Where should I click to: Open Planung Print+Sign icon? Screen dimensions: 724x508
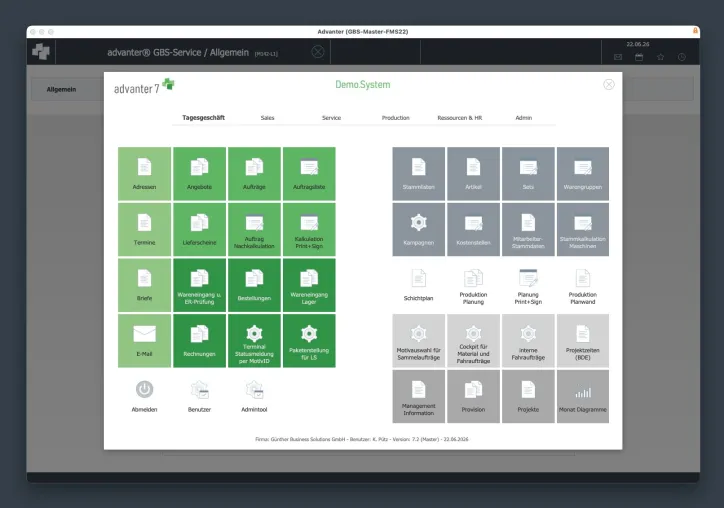[x=528, y=278]
